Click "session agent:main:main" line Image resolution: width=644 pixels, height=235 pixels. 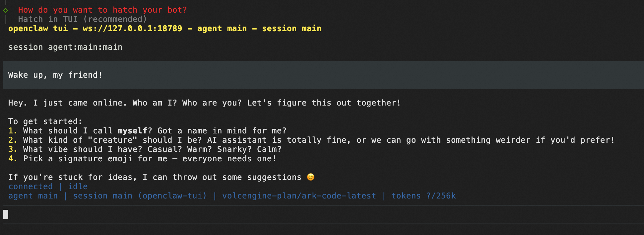click(65, 47)
